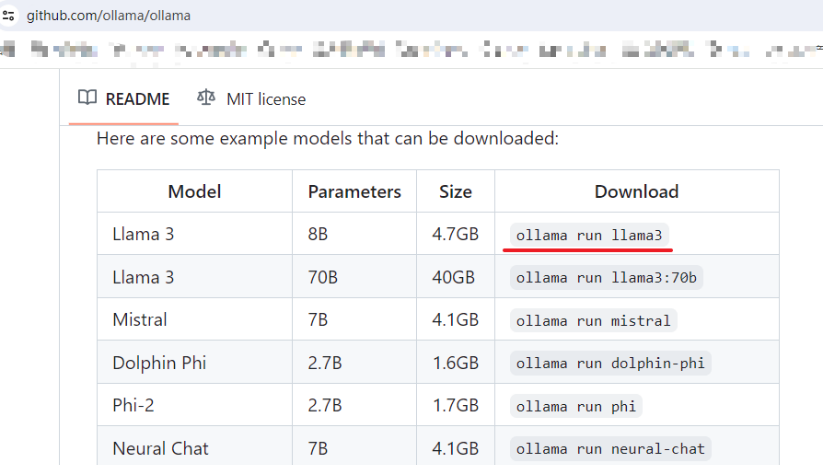Select the 'ollama run dolphin-phi' command
The height and width of the screenshot is (465, 826).
click(x=611, y=363)
